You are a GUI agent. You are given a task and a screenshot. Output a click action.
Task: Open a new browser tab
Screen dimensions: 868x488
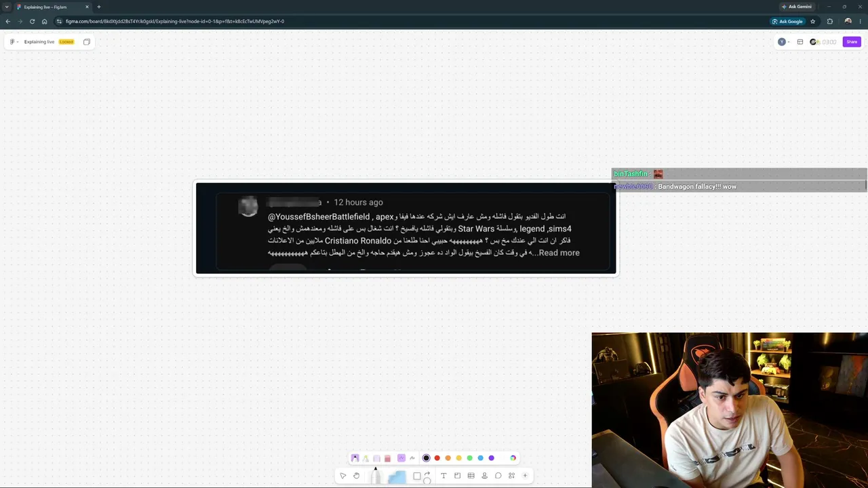coord(99,7)
